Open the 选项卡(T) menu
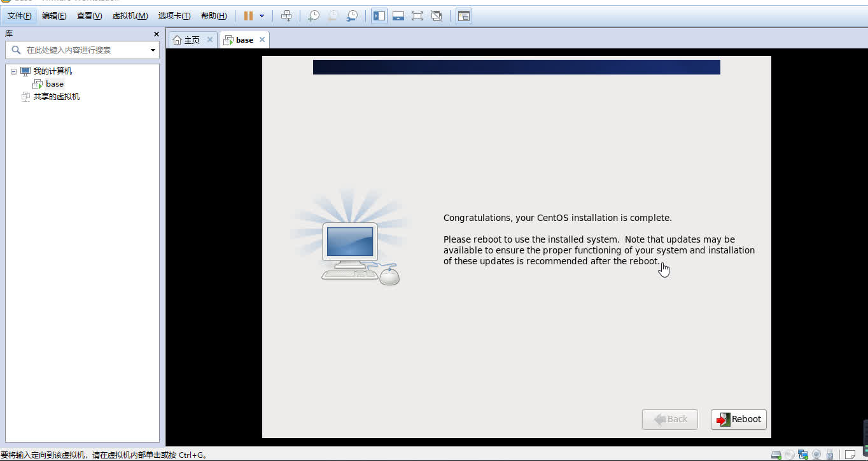The image size is (868, 461). pyautogui.click(x=174, y=16)
